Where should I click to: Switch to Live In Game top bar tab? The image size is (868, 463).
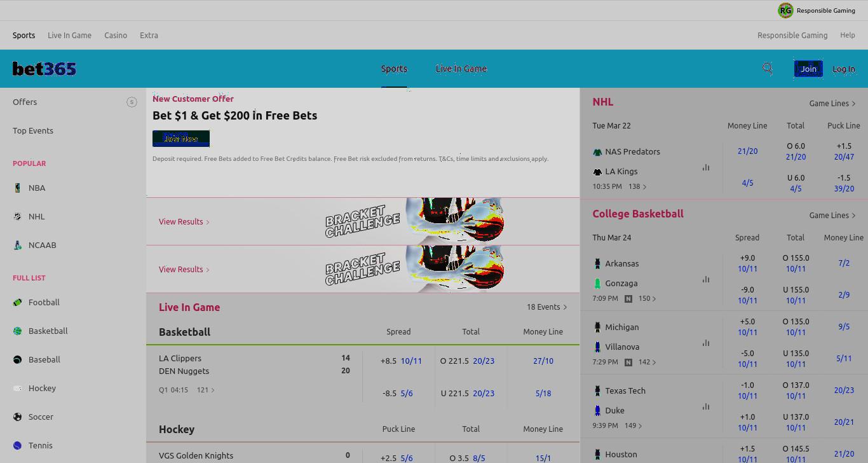(x=69, y=35)
